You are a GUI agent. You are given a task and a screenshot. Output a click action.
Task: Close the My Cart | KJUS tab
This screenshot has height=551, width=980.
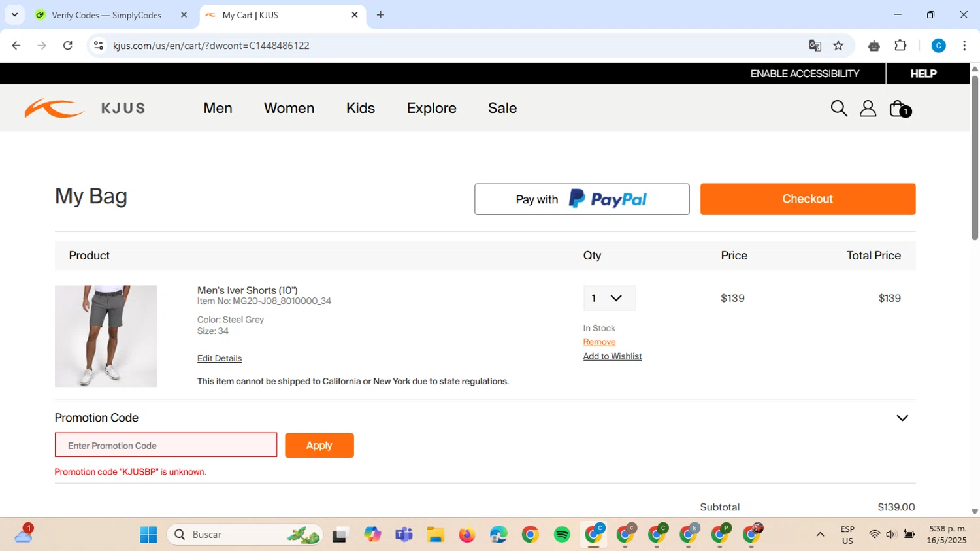(x=355, y=15)
